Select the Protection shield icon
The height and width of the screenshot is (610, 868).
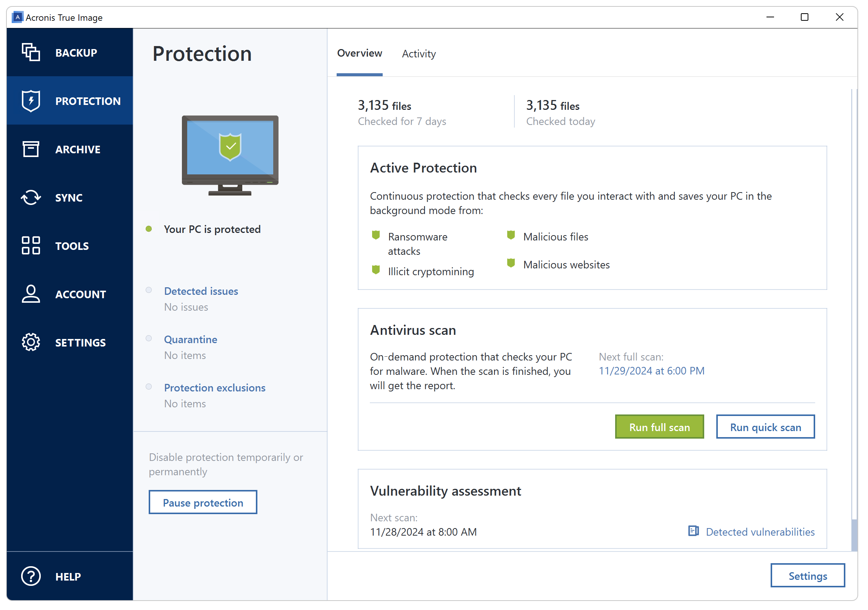(31, 100)
